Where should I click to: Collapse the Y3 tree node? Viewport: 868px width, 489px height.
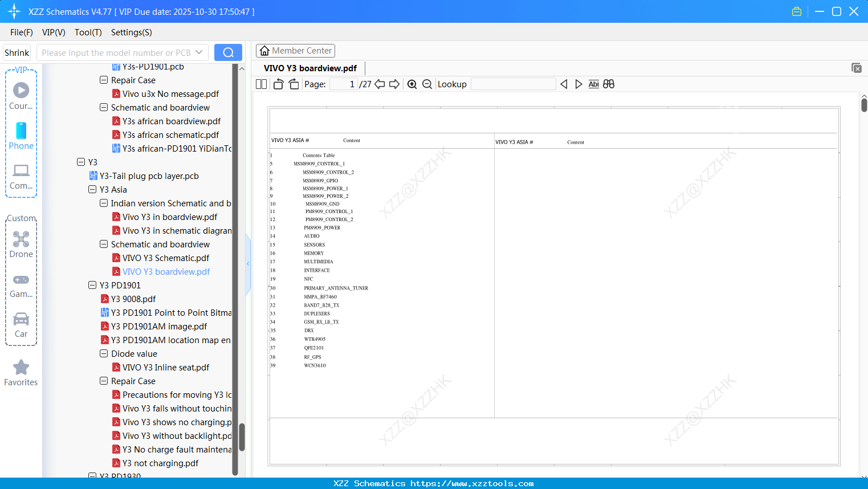[x=81, y=162]
